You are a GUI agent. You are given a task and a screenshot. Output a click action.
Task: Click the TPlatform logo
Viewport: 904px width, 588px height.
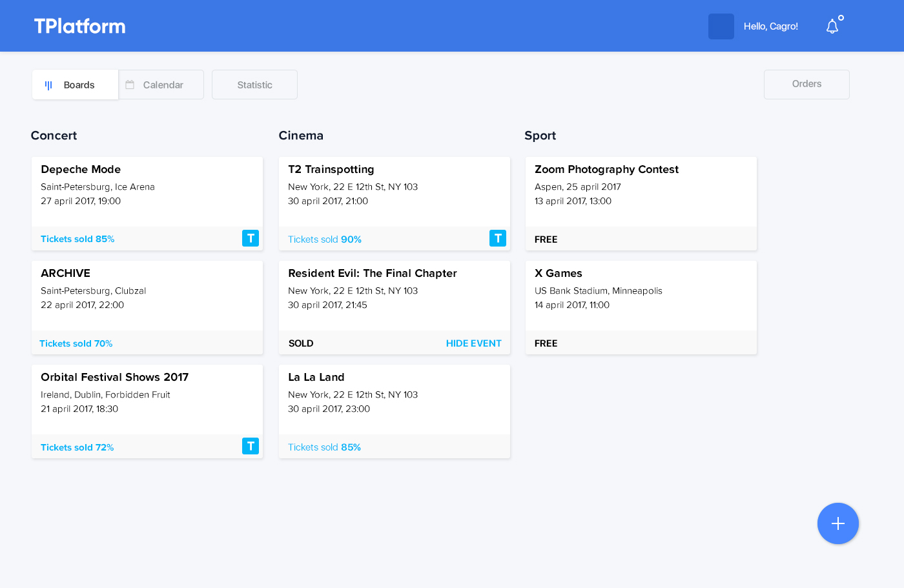80,26
